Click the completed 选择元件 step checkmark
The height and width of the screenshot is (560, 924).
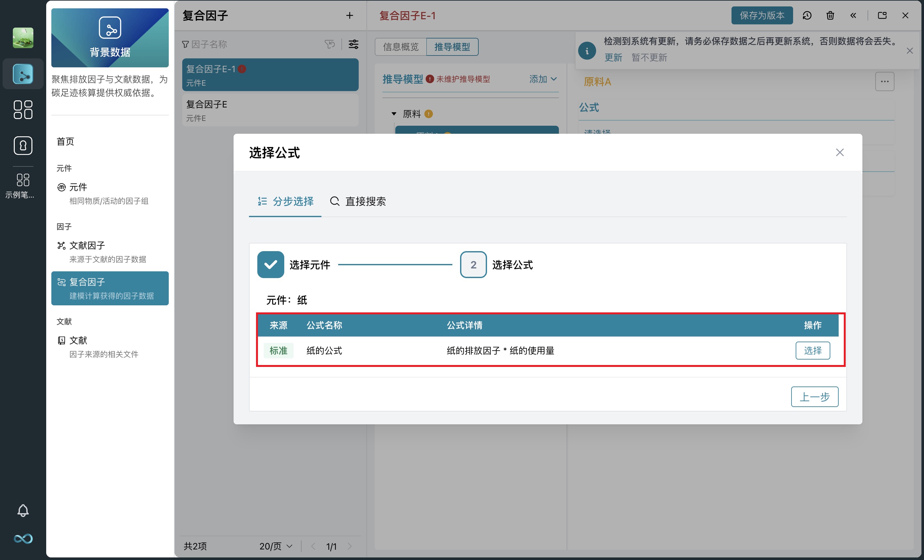coord(270,265)
